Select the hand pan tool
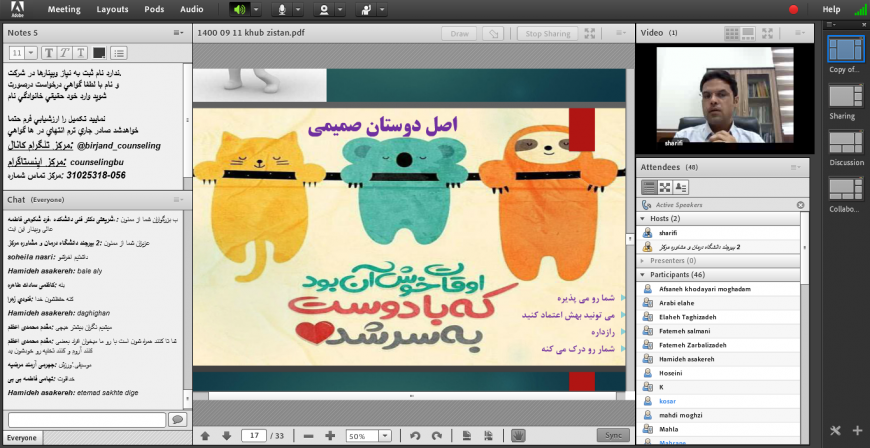The image size is (870, 448). (x=518, y=435)
